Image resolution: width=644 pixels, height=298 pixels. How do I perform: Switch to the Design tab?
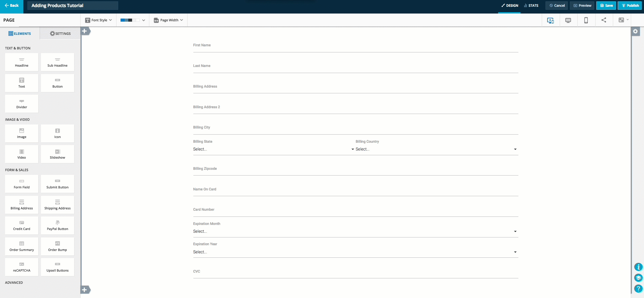[510, 6]
